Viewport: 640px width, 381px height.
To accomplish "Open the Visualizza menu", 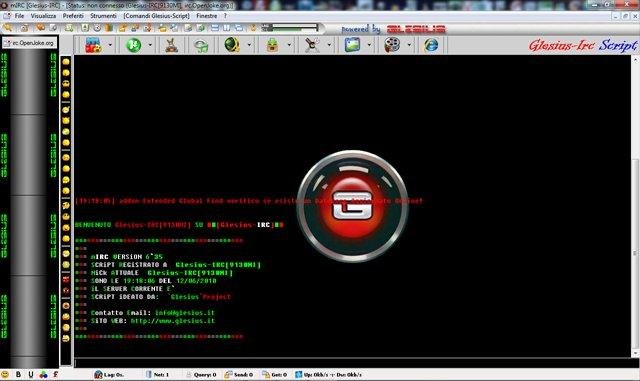I will coord(43,16).
